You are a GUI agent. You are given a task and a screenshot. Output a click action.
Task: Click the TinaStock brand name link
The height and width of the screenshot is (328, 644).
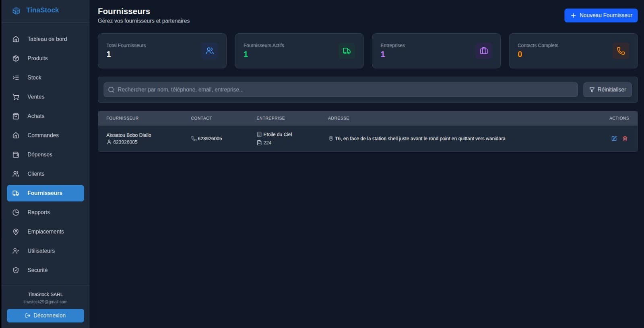(43, 10)
